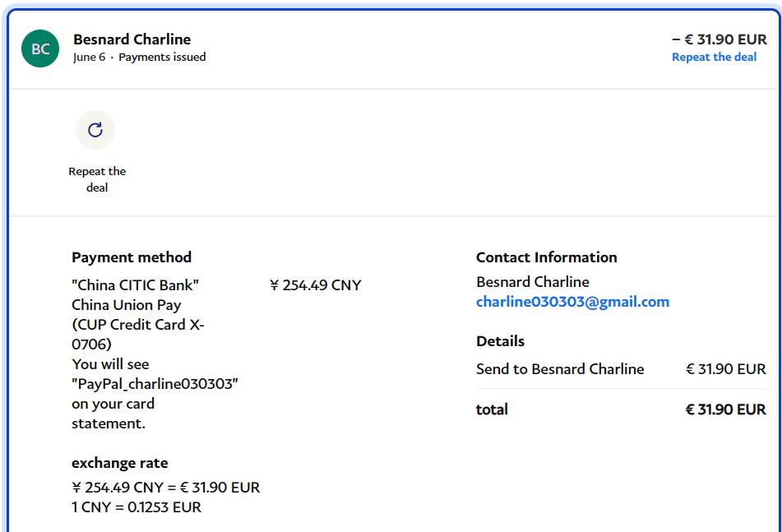Select the 1 CNY = 0.1253 EUR line

tap(137, 507)
